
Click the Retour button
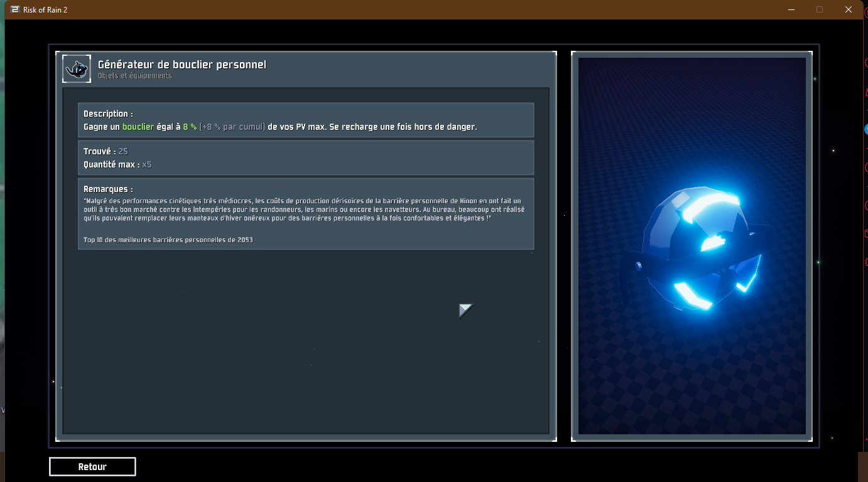[92, 466]
